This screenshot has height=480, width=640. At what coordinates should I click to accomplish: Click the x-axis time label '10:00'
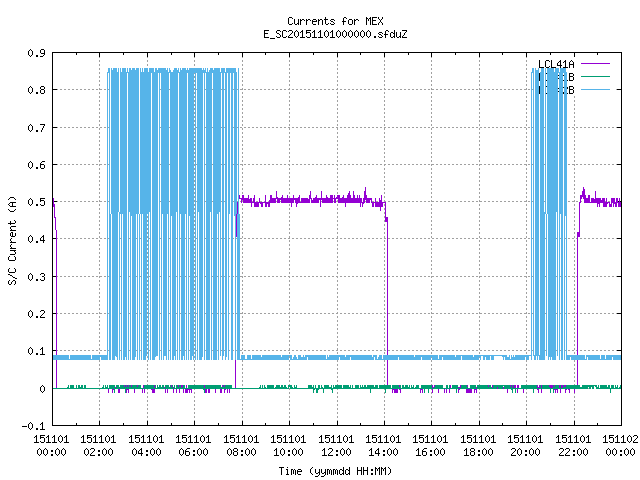(288, 452)
